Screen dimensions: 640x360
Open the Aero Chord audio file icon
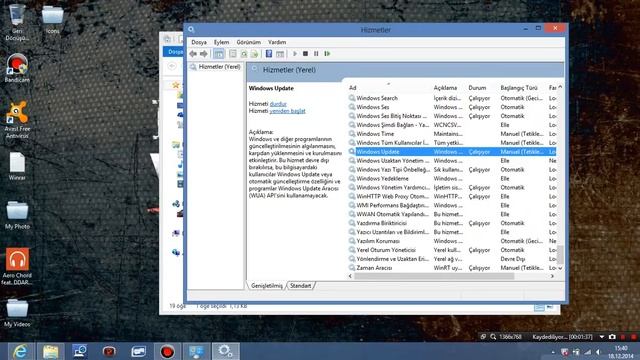pyautogui.click(x=17, y=266)
